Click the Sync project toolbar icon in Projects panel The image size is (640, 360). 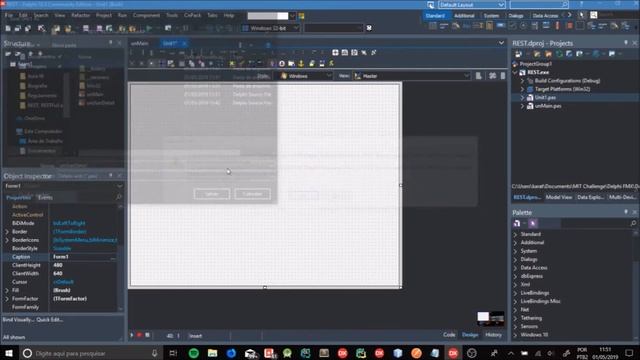click(x=559, y=53)
